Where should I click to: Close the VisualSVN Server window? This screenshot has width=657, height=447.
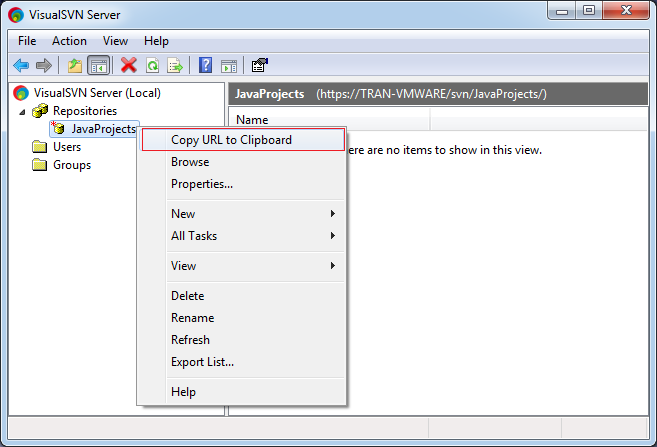(x=626, y=10)
